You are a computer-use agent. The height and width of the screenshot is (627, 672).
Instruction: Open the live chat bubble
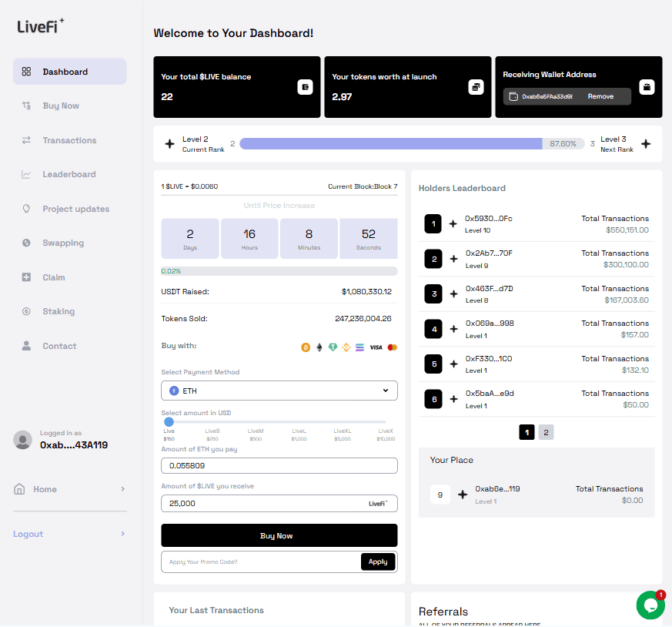pos(650,605)
